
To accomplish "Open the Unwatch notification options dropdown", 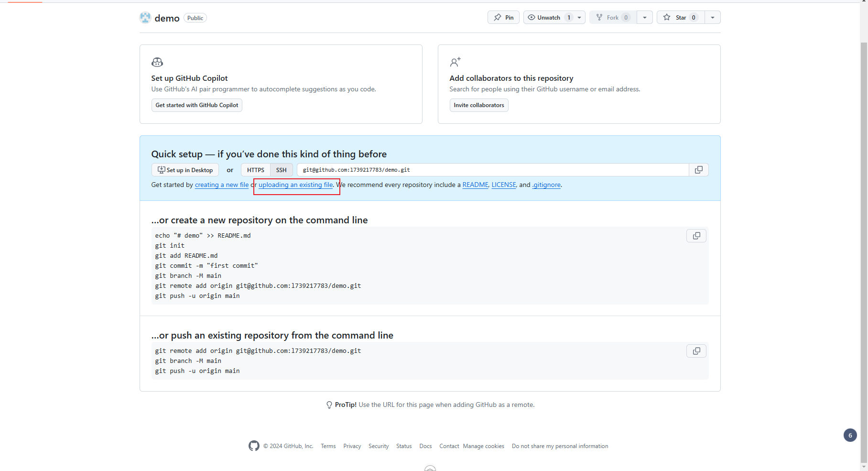I will pyautogui.click(x=579, y=18).
